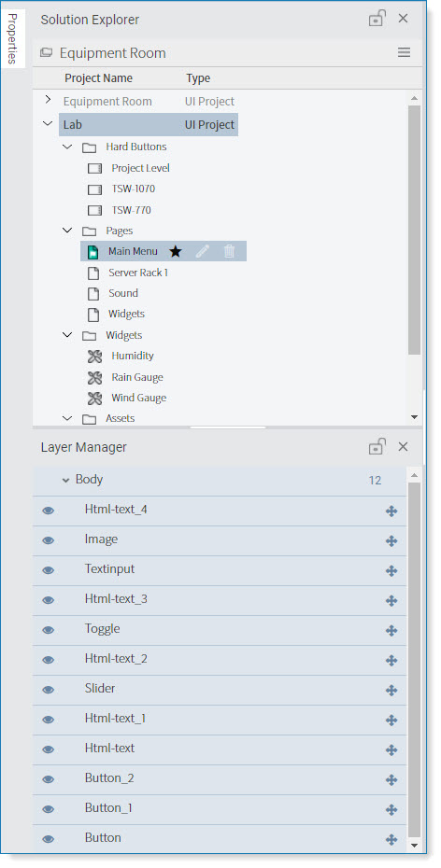Click the move handle for Textinput layer

coord(391,570)
